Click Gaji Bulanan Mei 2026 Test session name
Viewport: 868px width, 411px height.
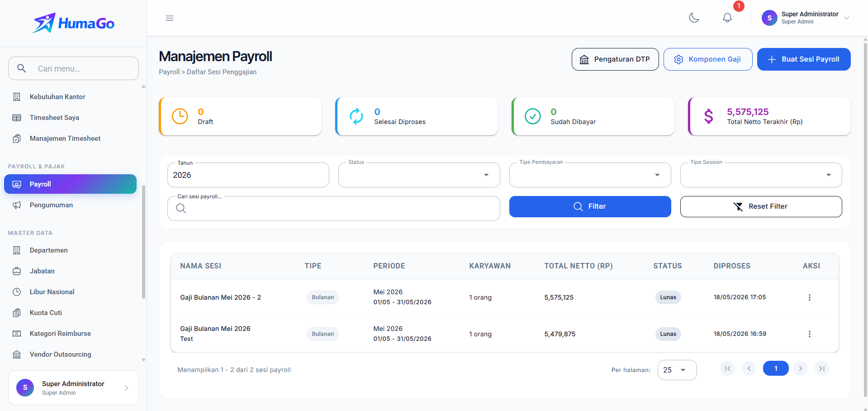click(215, 334)
